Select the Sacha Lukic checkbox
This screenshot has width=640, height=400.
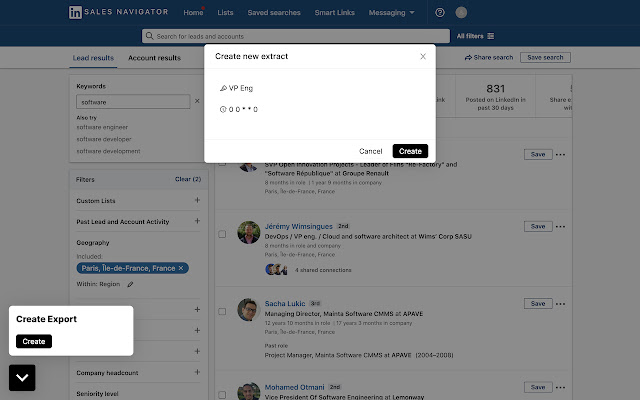[x=222, y=311]
